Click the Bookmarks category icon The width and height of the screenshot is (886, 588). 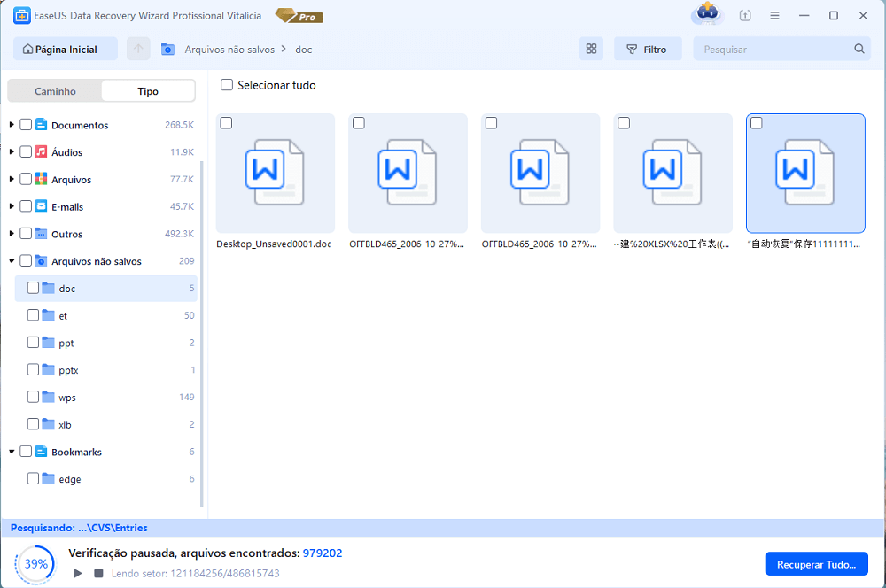(x=42, y=451)
